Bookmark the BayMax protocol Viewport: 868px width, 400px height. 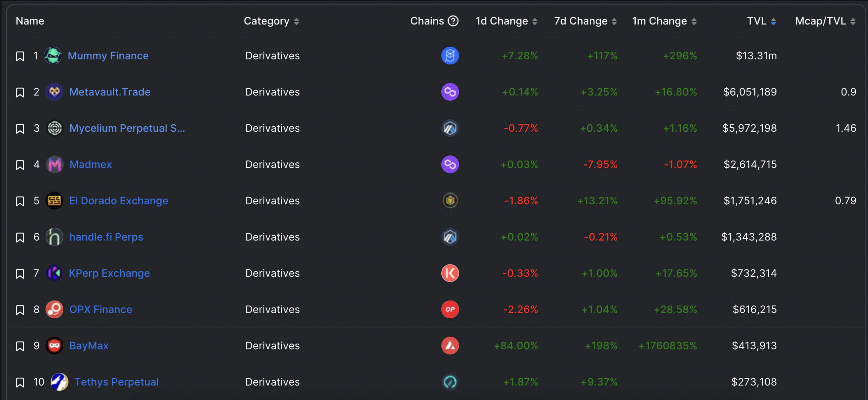click(x=20, y=346)
